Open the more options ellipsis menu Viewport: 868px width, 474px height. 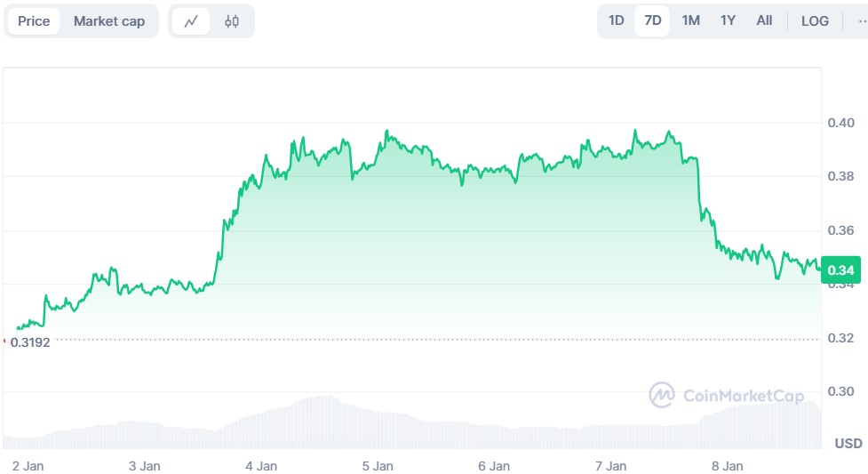859,20
